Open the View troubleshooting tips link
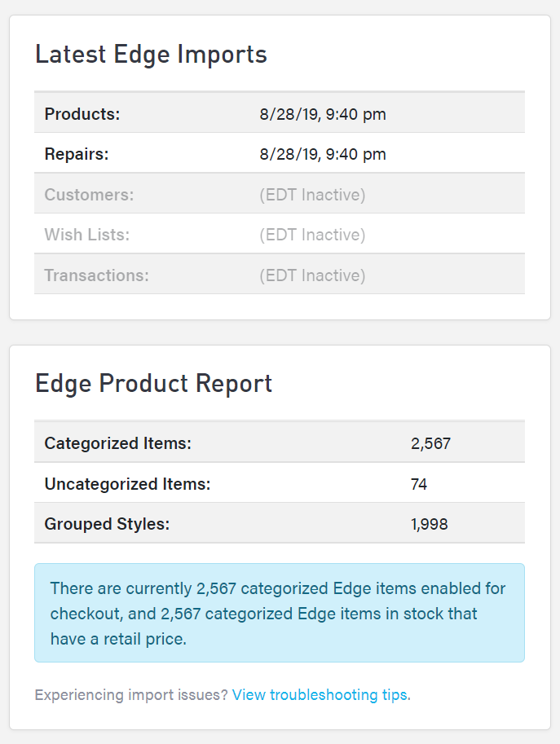This screenshot has width=560, height=744. 321,695
